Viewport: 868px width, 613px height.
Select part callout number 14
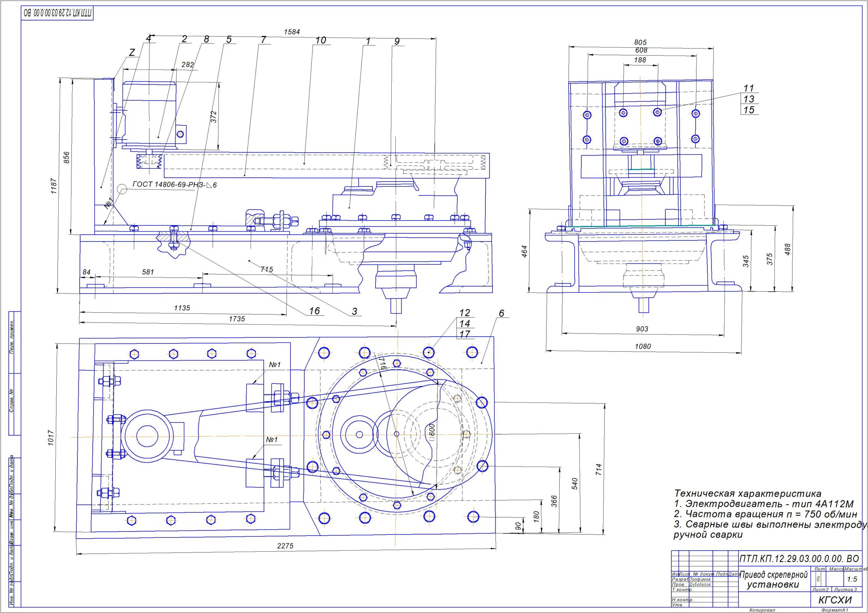(465, 324)
